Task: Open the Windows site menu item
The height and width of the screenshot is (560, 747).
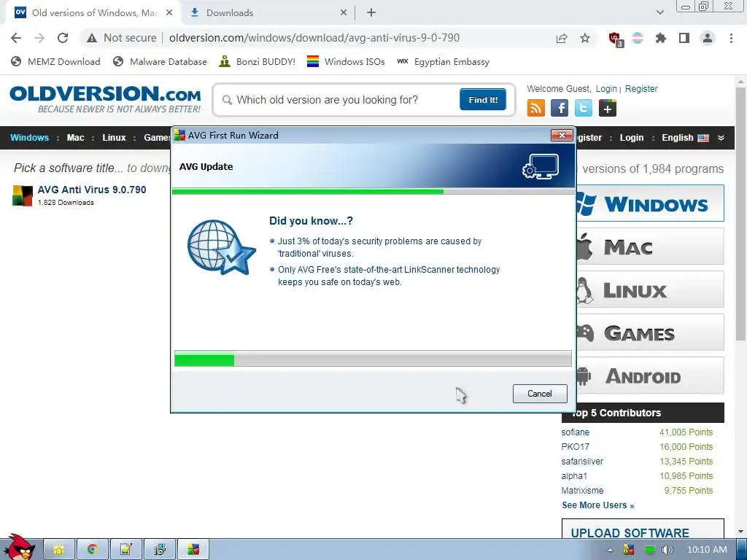Action: pos(29,138)
